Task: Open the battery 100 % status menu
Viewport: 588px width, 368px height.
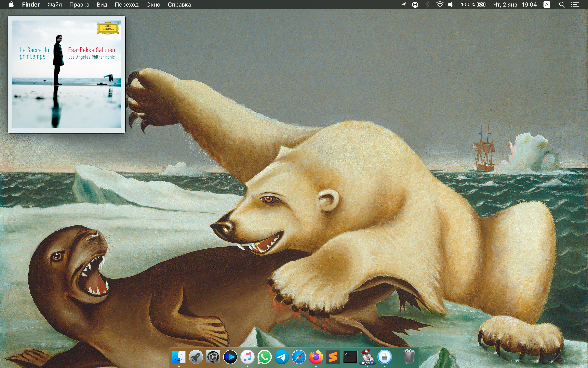Action: (473, 5)
